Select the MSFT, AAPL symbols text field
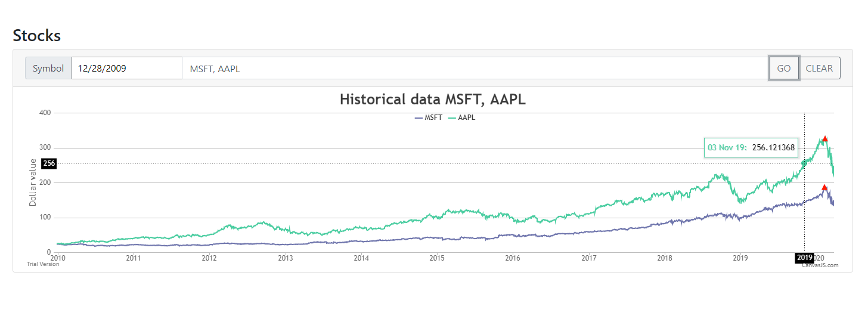 coord(475,68)
